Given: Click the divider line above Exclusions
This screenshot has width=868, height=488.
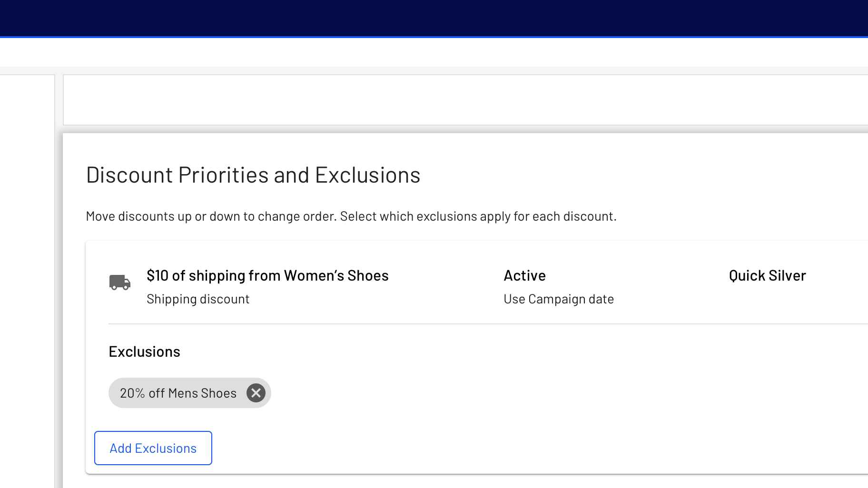Looking at the screenshot, I should 488,324.
